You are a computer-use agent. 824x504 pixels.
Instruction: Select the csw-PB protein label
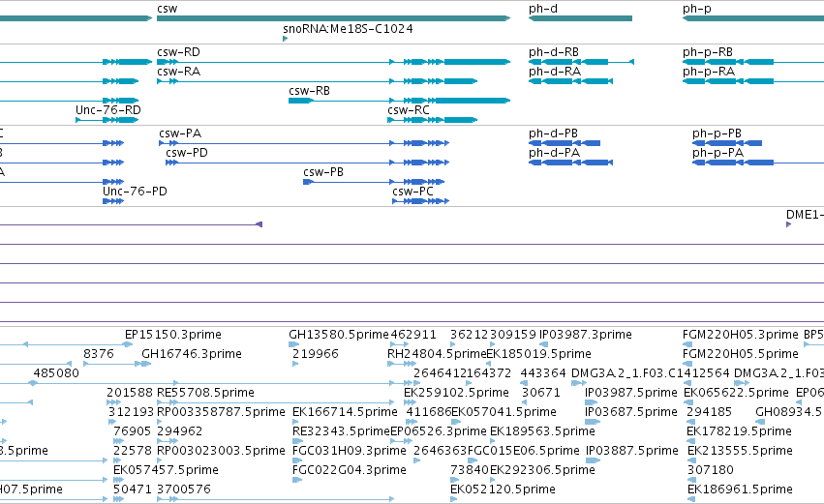(x=323, y=172)
